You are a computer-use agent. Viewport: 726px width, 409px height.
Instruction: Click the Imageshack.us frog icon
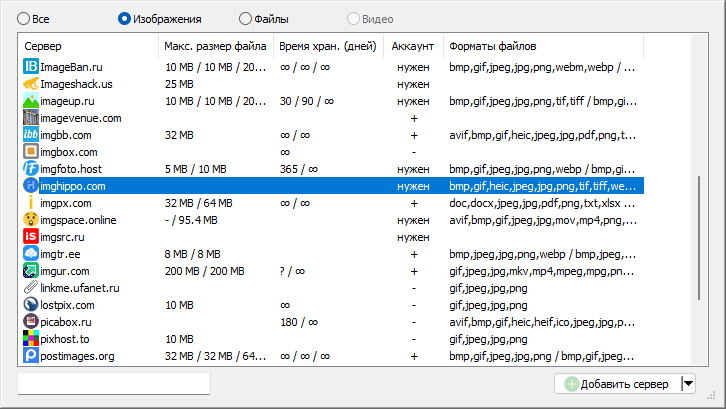click(x=31, y=84)
